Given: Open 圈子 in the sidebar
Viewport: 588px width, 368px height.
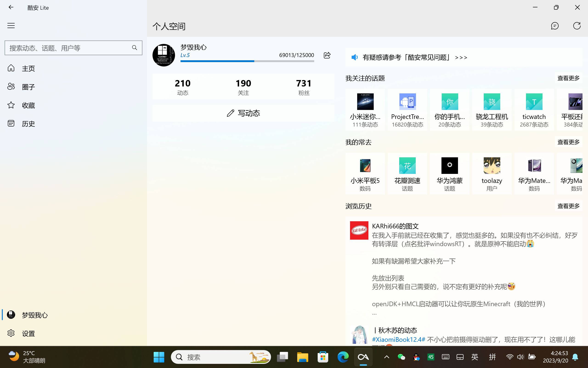Looking at the screenshot, I should tap(73, 87).
